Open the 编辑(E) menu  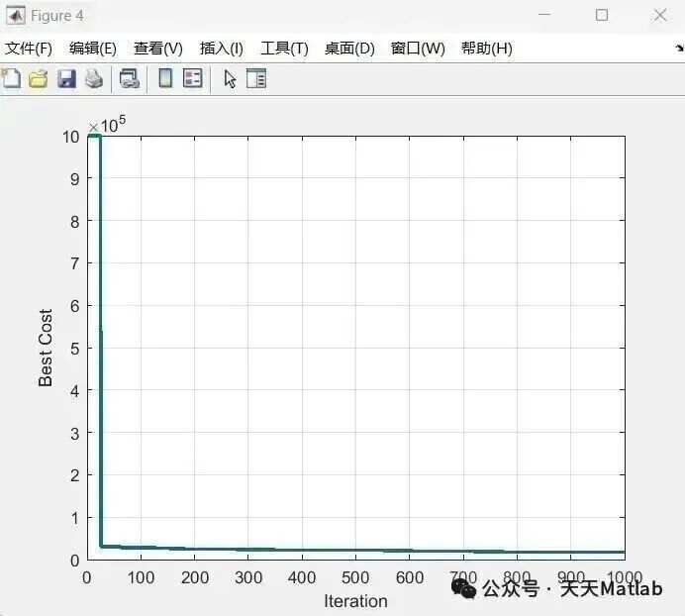[93, 49]
